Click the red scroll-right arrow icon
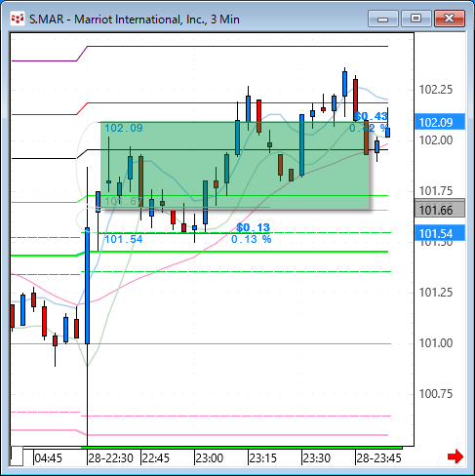The image size is (475, 476). (x=455, y=456)
